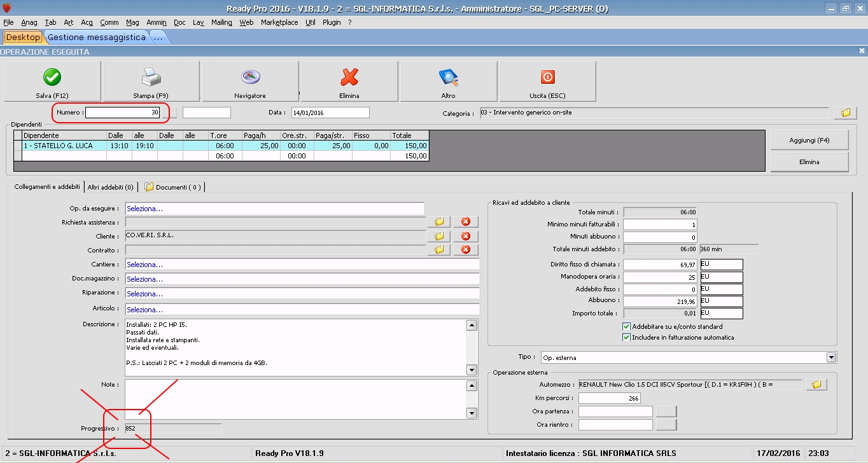Click the green Salva (F12) checkmark icon
The width and height of the screenshot is (868, 463).
pyautogui.click(x=52, y=78)
